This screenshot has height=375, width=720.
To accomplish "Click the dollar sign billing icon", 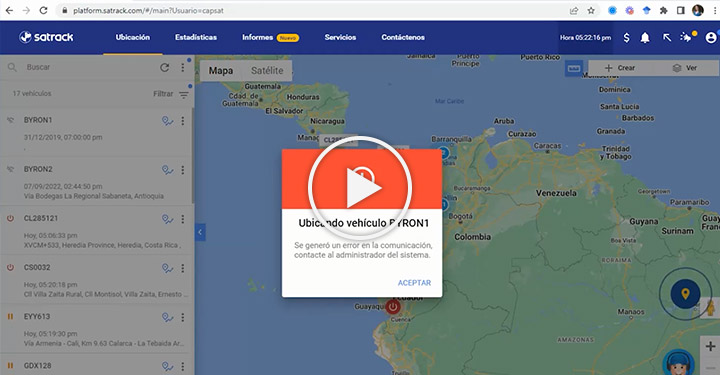I will point(626,38).
